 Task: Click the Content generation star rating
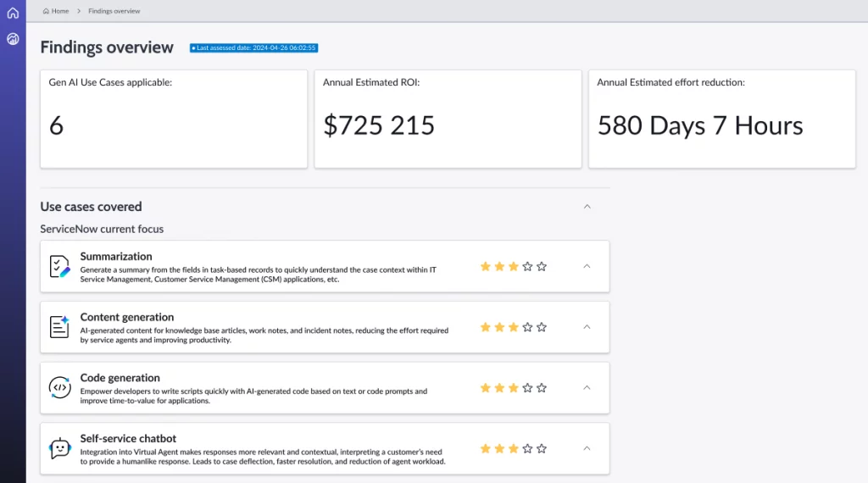point(513,328)
